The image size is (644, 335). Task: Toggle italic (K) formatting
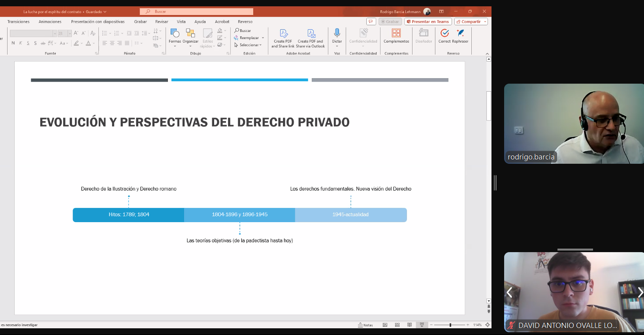(x=21, y=43)
